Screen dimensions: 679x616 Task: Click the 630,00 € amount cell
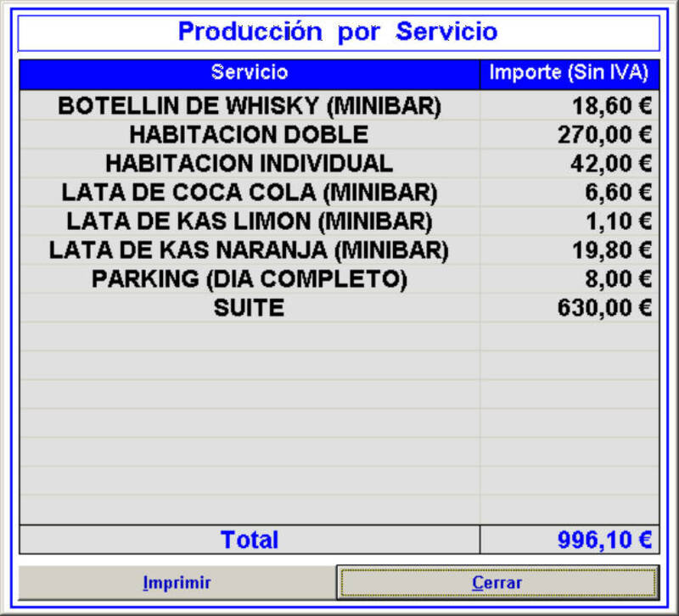[x=603, y=308]
